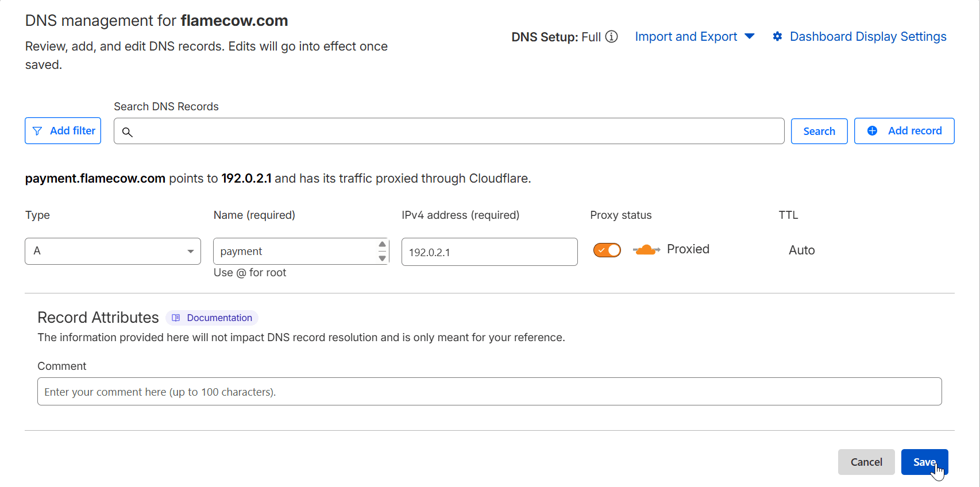The height and width of the screenshot is (487, 980).
Task: Click the Name field up arrow
Action: point(382,245)
